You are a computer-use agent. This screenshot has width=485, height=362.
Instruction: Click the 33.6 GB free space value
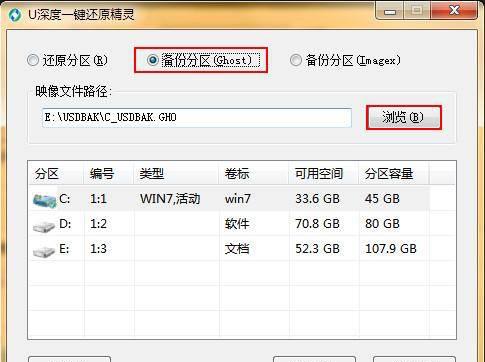[317, 199]
